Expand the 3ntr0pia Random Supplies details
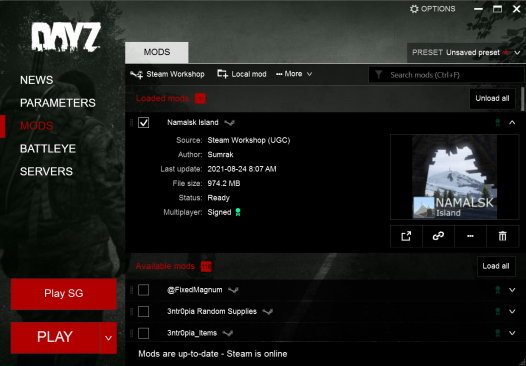 [512, 312]
